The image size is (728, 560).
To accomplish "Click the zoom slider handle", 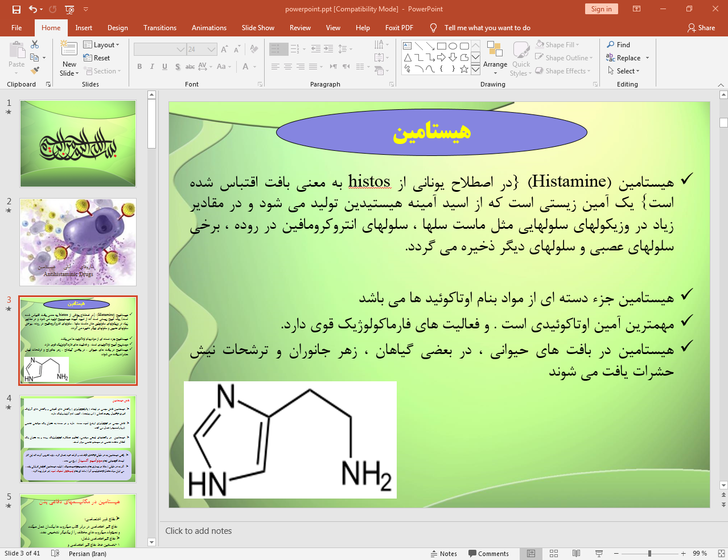I will pyautogui.click(x=649, y=554).
